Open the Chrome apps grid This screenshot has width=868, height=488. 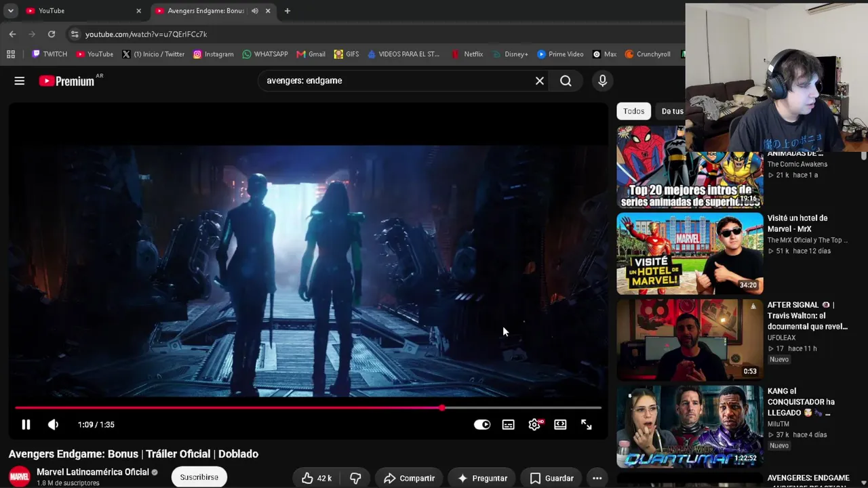[11, 54]
